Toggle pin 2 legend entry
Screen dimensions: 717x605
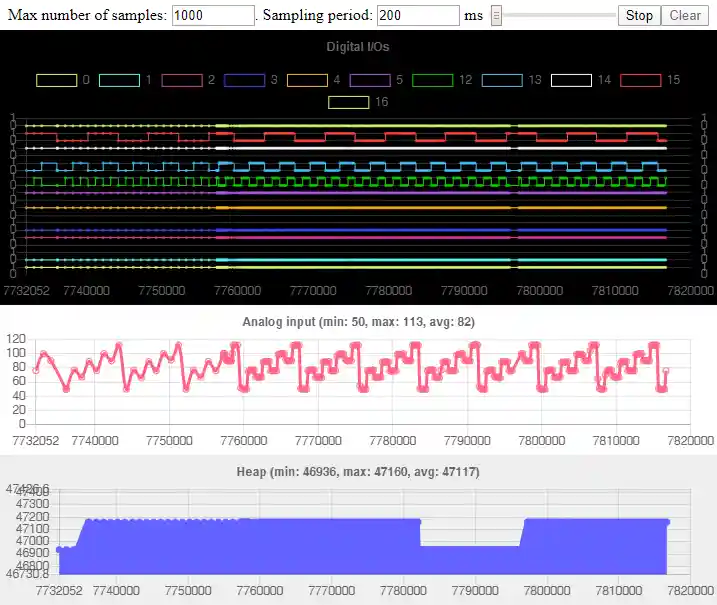[183, 80]
